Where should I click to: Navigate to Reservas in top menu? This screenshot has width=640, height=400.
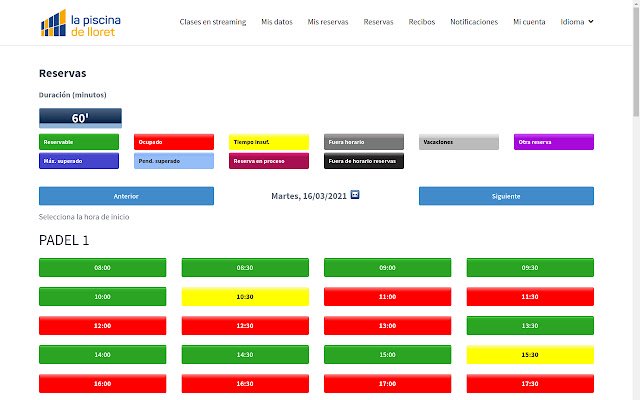tap(378, 22)
